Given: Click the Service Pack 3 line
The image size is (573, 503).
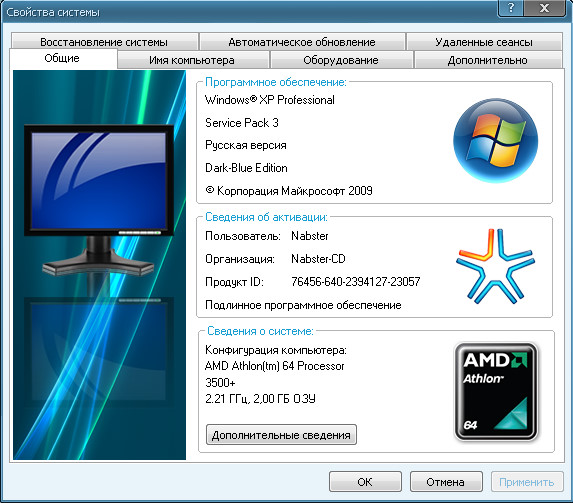Looking at the screenshot, I should pyautogui.click(x=242, y=123).
